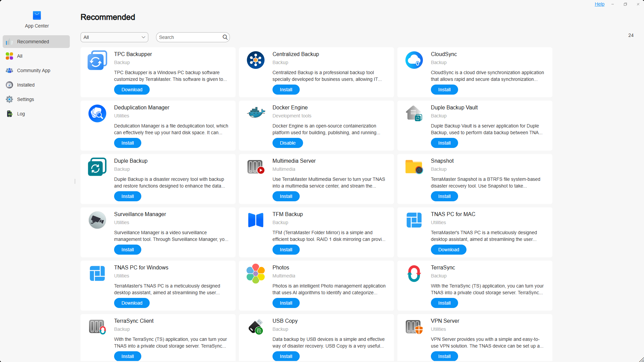Install USB Copy
The image size is (644, 362).
click(286, 356)
